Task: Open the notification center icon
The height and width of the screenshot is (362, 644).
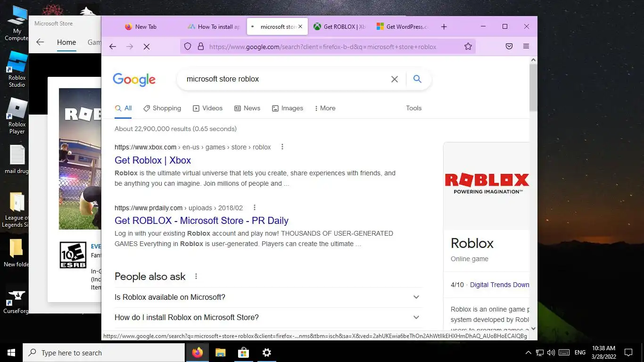Action: pos(628,353)
